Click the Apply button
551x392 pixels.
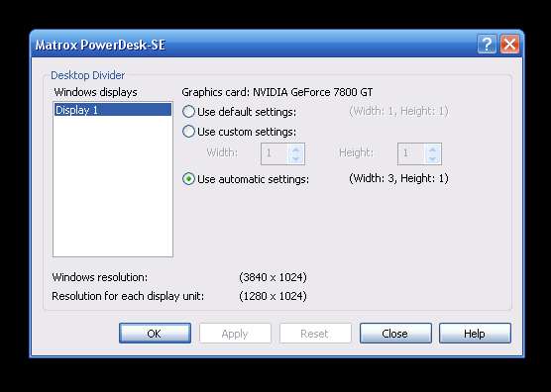click(235, 333)
